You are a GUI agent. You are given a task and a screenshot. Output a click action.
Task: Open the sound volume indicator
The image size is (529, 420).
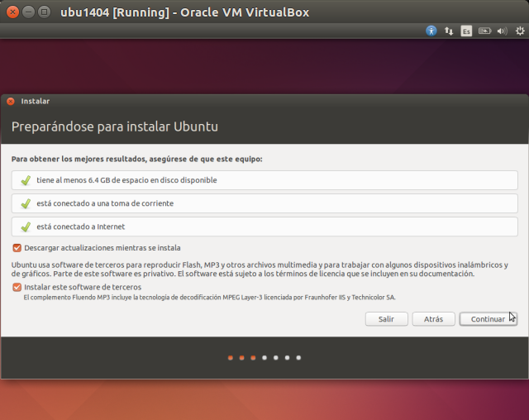click(x=502, y=31)
